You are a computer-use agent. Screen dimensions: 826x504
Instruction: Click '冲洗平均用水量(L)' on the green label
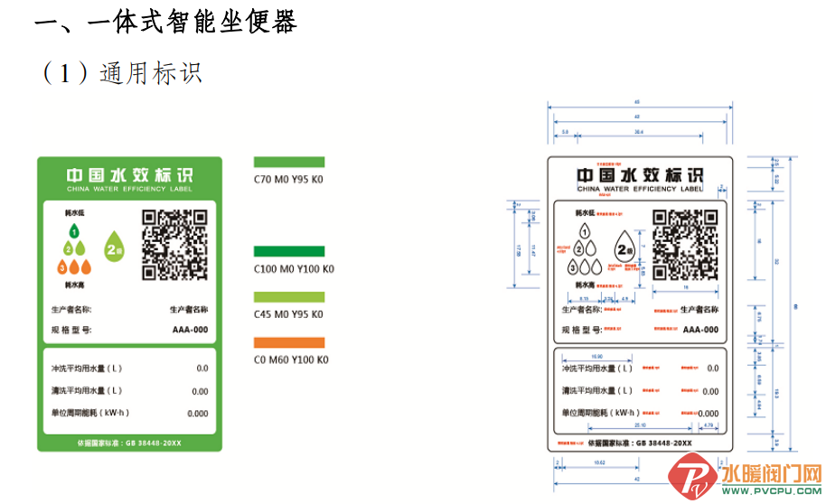(87, 369)
